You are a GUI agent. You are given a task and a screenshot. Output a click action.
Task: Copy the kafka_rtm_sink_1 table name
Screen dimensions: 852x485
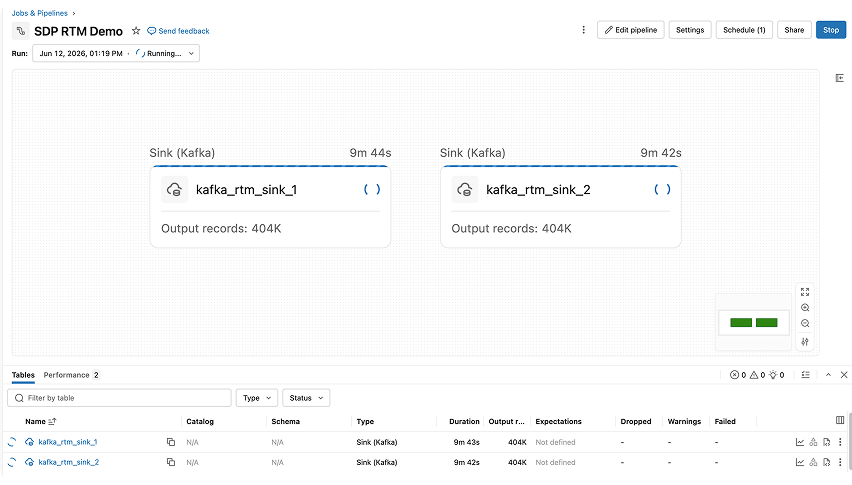click(171, 442)
